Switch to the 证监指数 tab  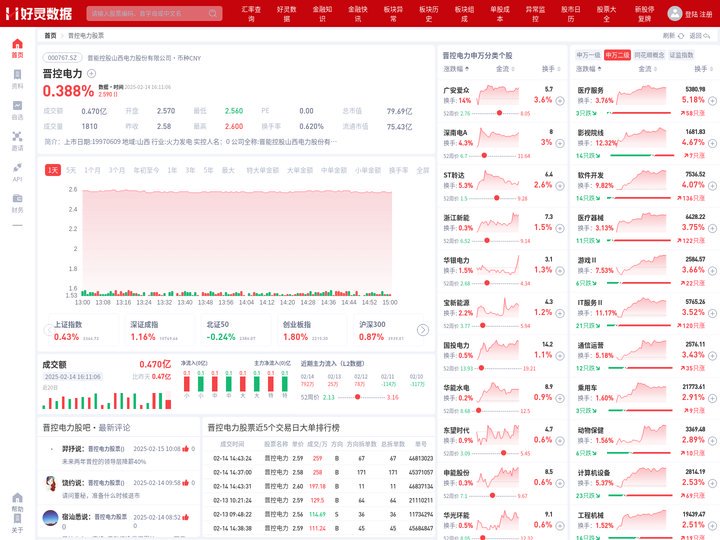[681, 55]
